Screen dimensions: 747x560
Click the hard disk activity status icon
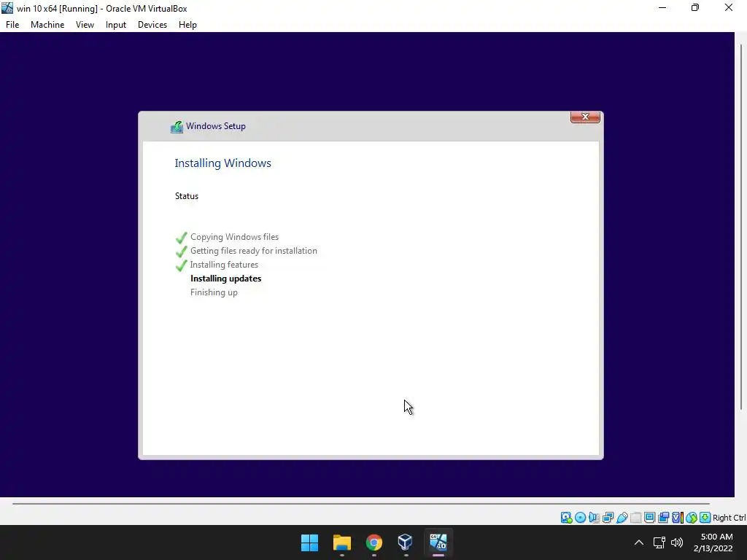coord(566,517)
